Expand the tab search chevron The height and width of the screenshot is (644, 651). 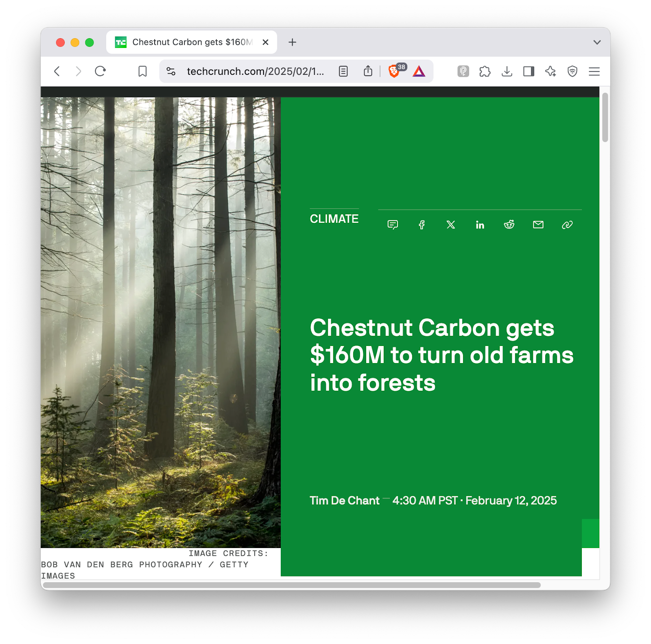597,42
